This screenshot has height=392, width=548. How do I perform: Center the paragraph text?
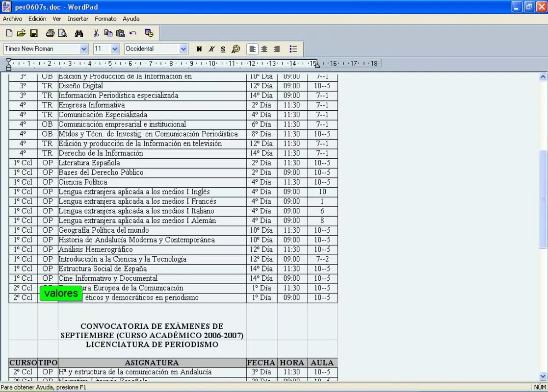coord(264,49)
